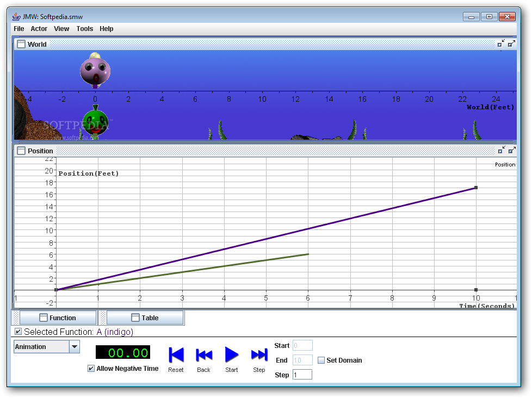Click the Back rewind icon
532x398 pixels.
pos(204,355)
